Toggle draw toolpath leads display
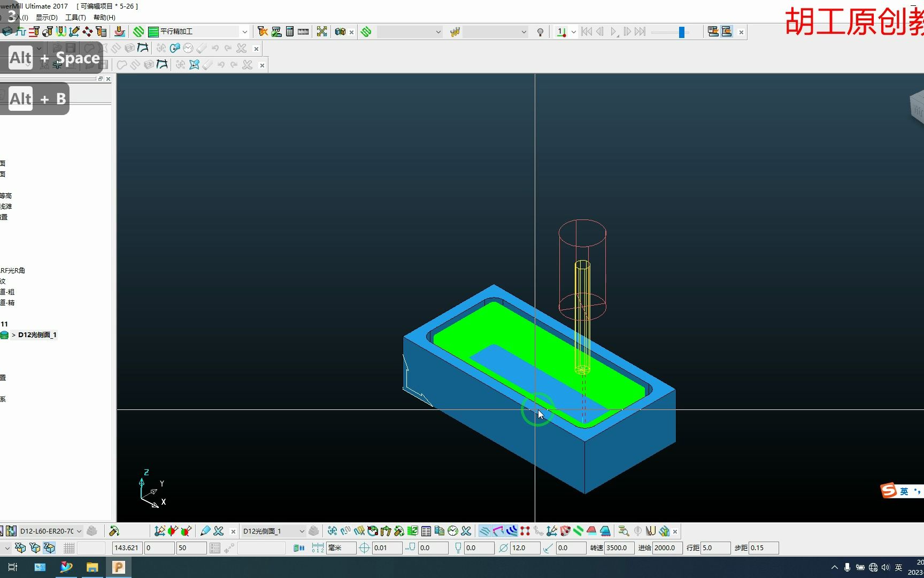Screen dimensions: 924x578 [498, 531]
